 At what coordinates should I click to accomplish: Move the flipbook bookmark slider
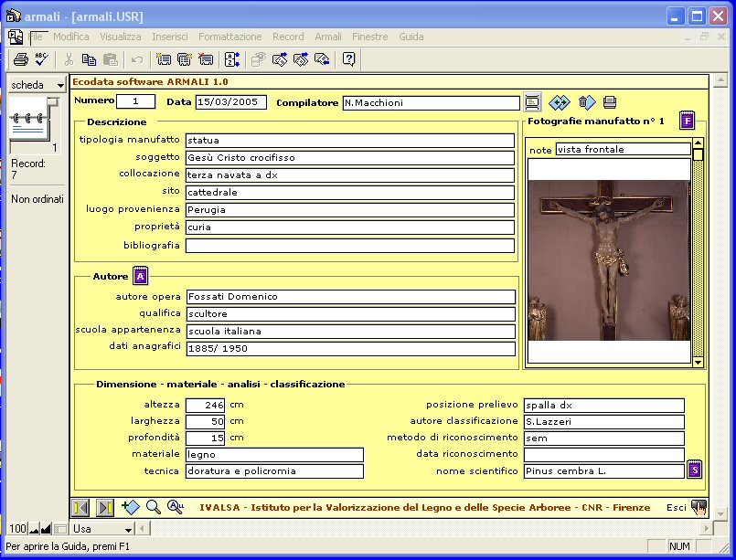(54, 101)
